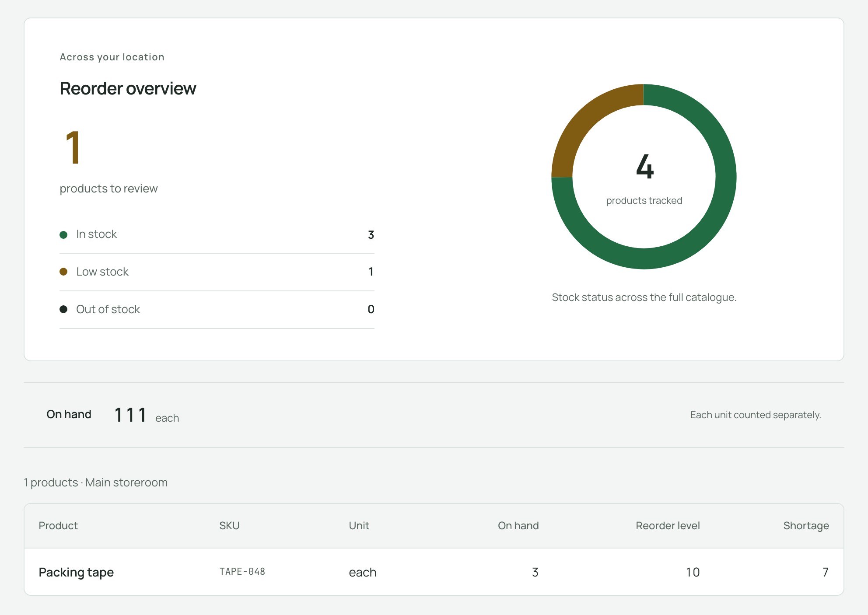Click the '111 each' on hand total
Image resolution: width=868 pixels, height=615 pixels.
(x=147, y=415)
